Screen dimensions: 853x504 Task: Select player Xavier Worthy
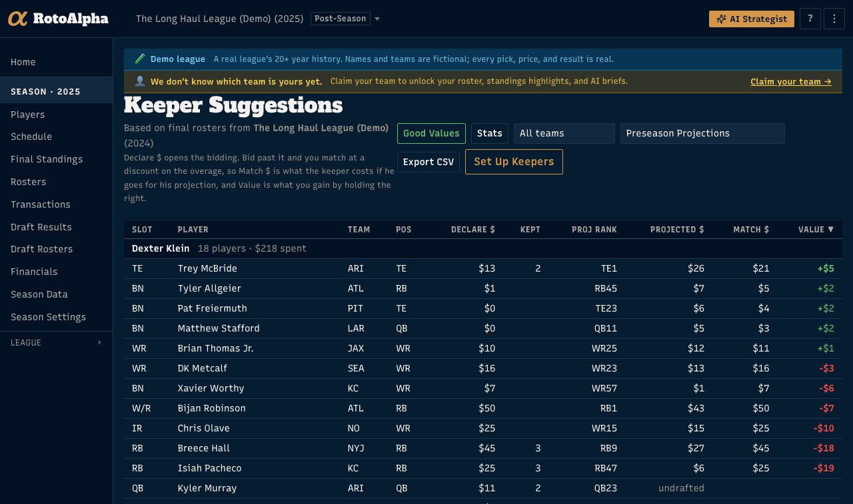[x=211, y=388]
